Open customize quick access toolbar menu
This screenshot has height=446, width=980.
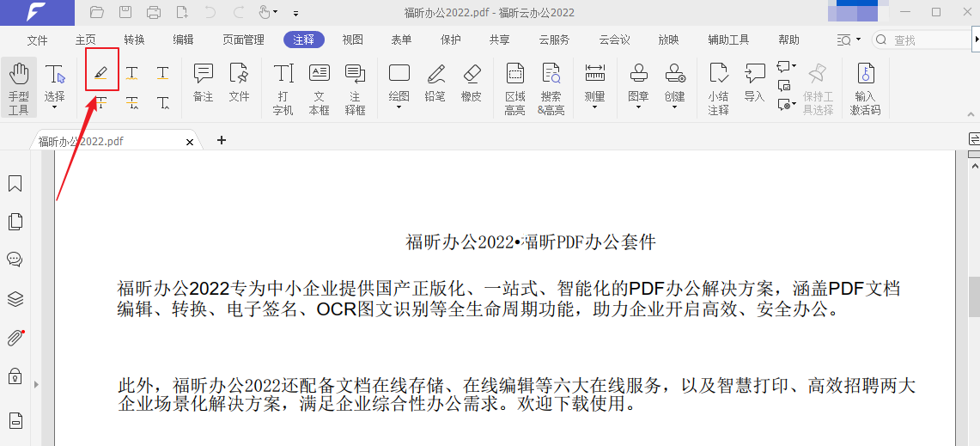pyautogui.click(x=295, y=13)
